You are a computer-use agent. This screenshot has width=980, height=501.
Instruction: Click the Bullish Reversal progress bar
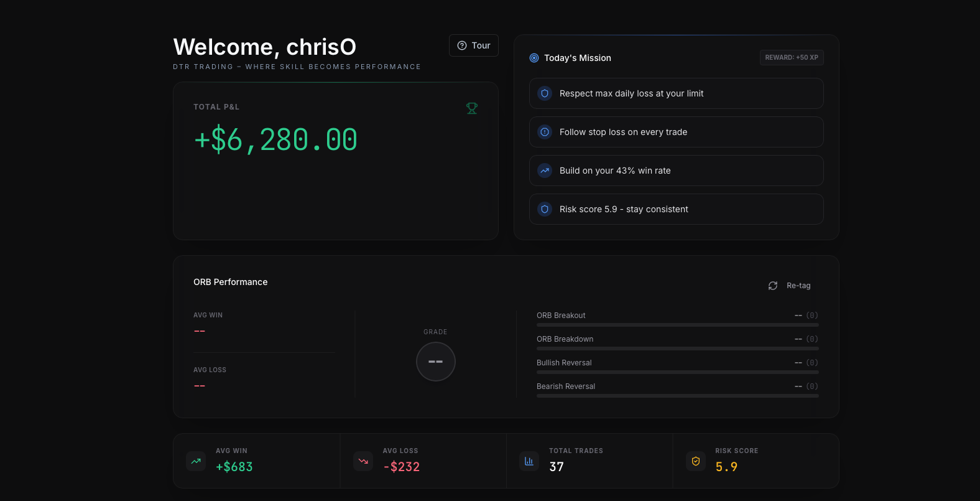click(678, 372)
